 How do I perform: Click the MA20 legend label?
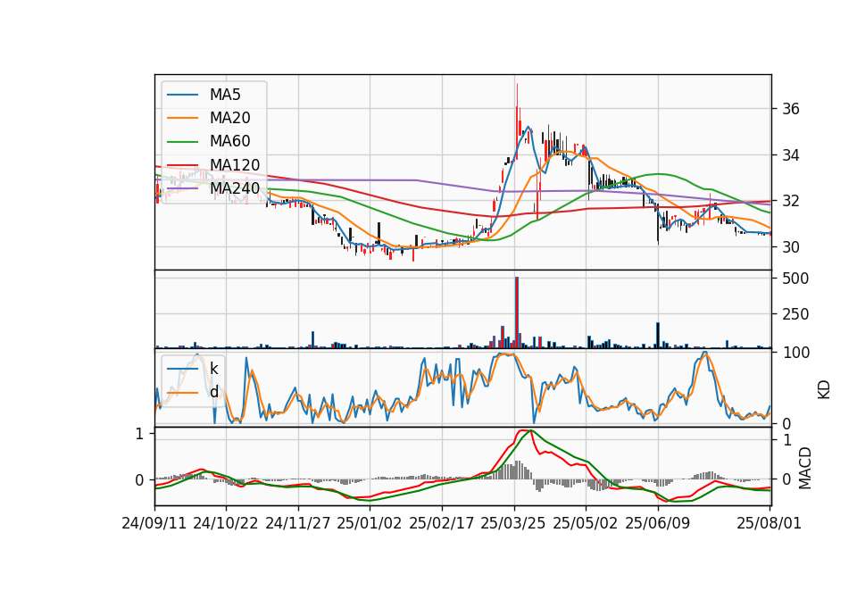point(229,118)
